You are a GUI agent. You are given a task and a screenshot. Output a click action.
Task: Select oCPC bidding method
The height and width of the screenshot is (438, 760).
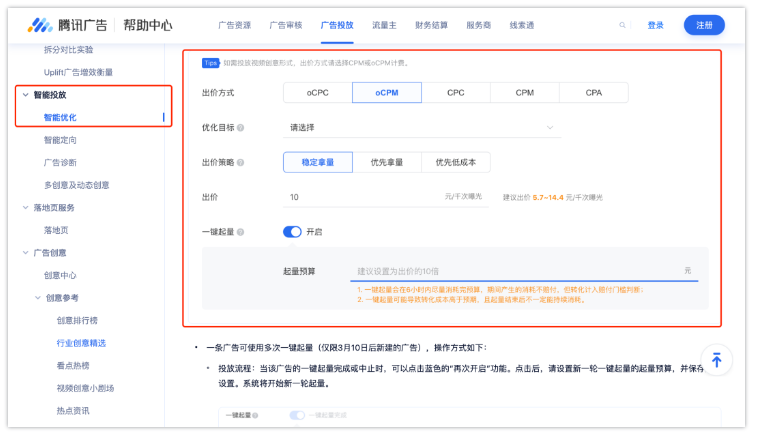click(x=317, y=93)
